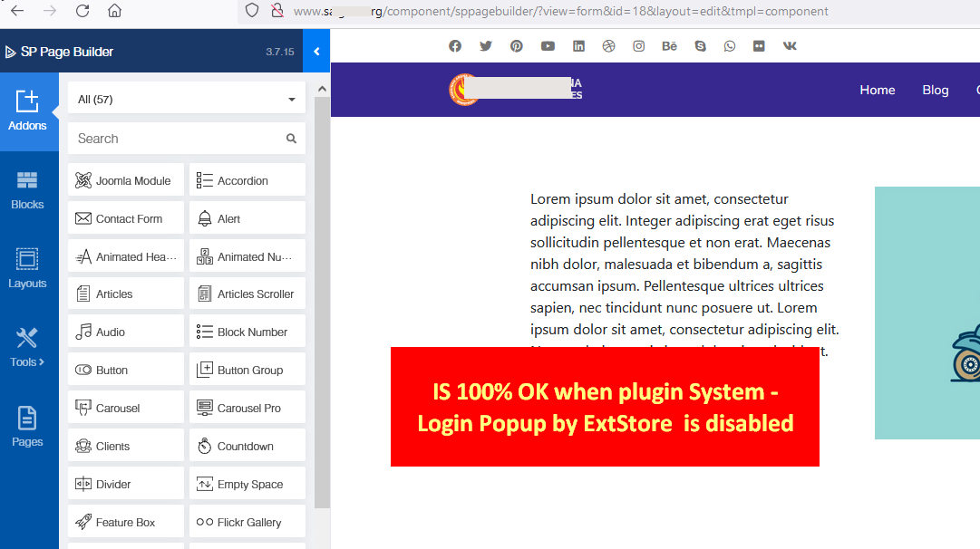Click the Home menu item

point(877,90)
